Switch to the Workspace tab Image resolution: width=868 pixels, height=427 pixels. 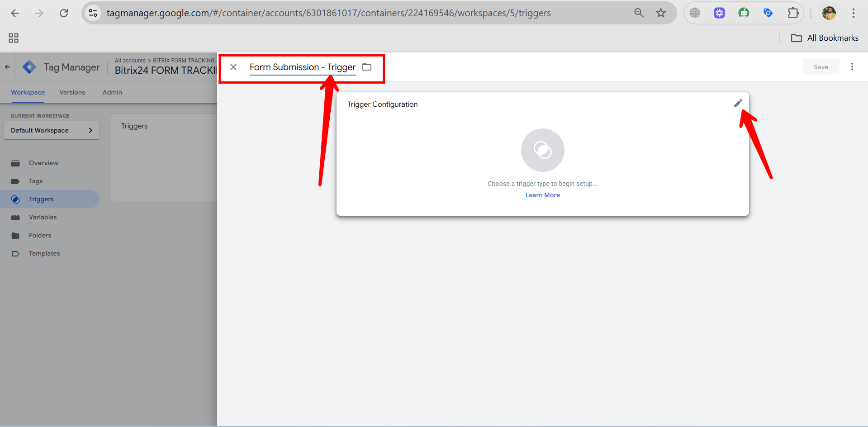tap(28, 92)
